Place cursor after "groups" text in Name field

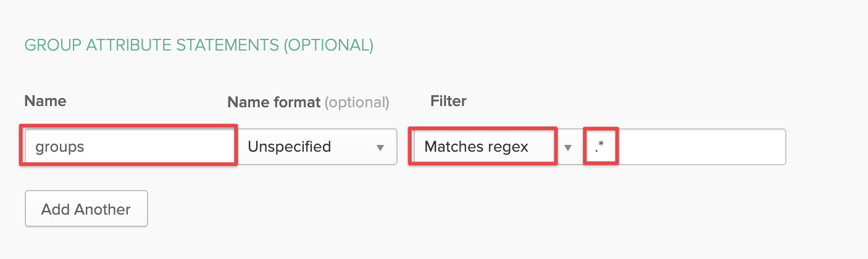pos(86,147)
